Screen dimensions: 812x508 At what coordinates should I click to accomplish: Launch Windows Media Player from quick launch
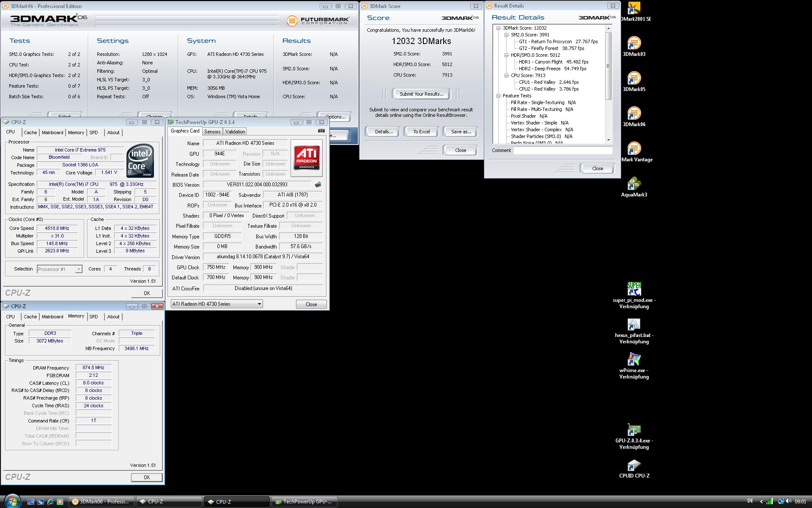[60, 502]
